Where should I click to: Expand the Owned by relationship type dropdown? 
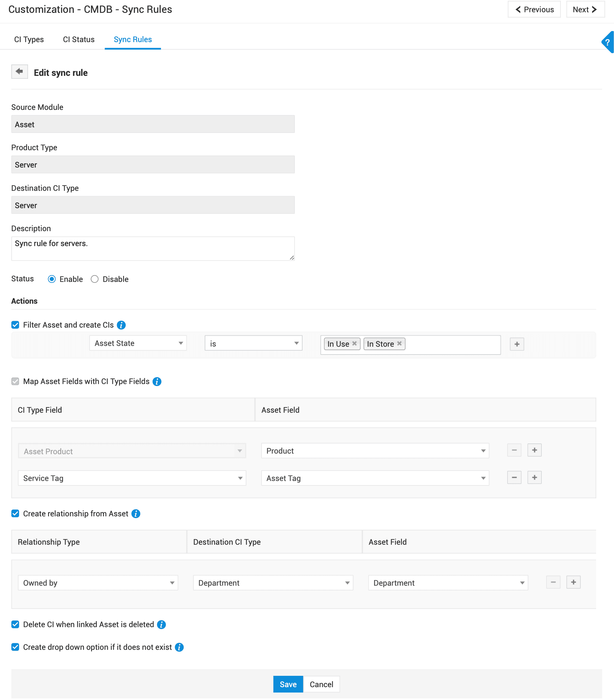tap(98, 583)
